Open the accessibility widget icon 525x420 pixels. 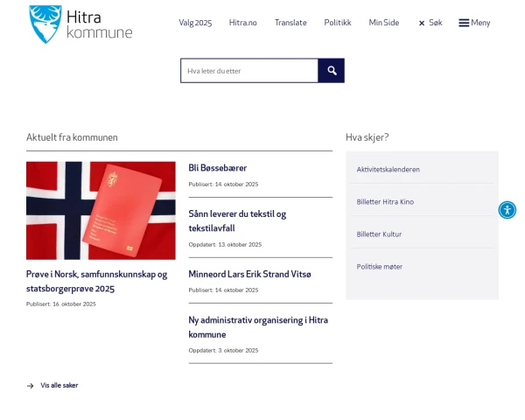[x=507, y=210]
